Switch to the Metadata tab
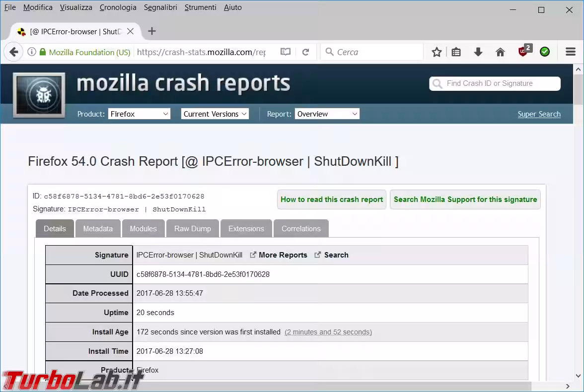Image resolution: width=584 pixels, height=392 pixels. pos(98,228)
